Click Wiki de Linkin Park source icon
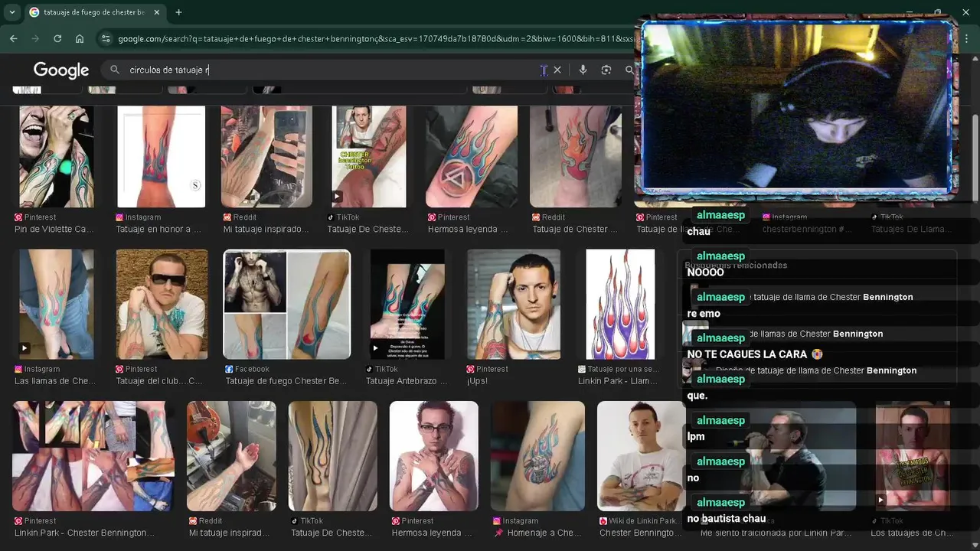The image size is (980, 551). click(x=603, y=521)
